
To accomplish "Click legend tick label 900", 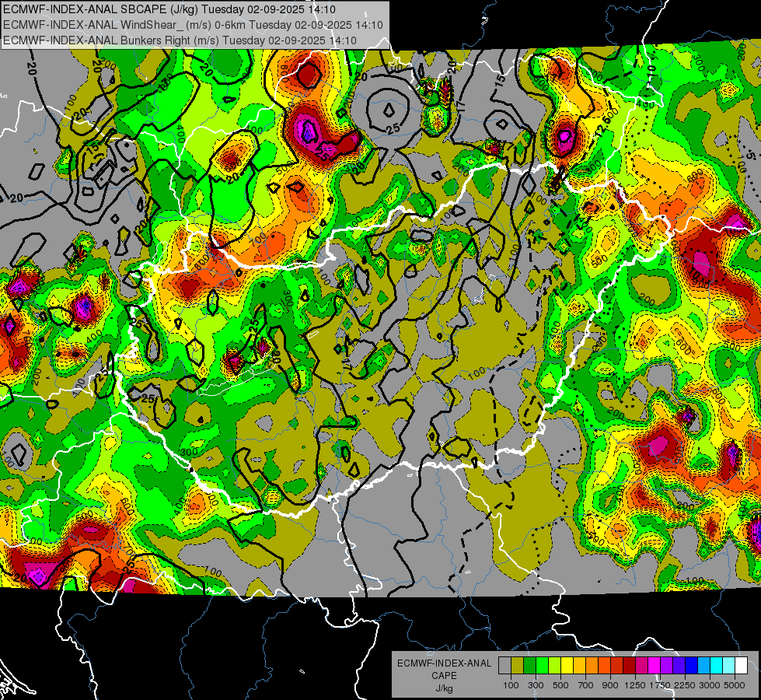I will (610, 685).
